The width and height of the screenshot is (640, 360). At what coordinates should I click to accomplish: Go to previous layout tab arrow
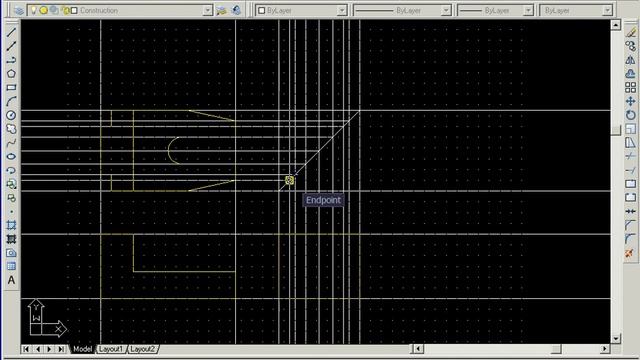coord(38,349)
